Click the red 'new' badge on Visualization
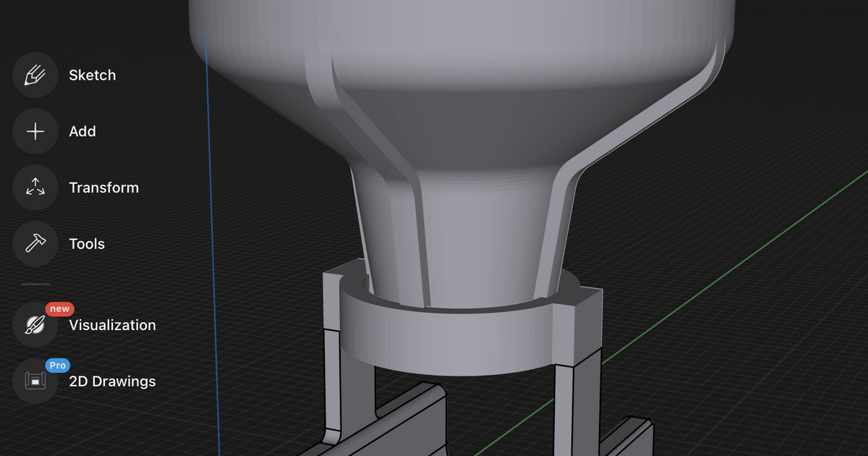The image size is (868, 456). tap(59, 308)
